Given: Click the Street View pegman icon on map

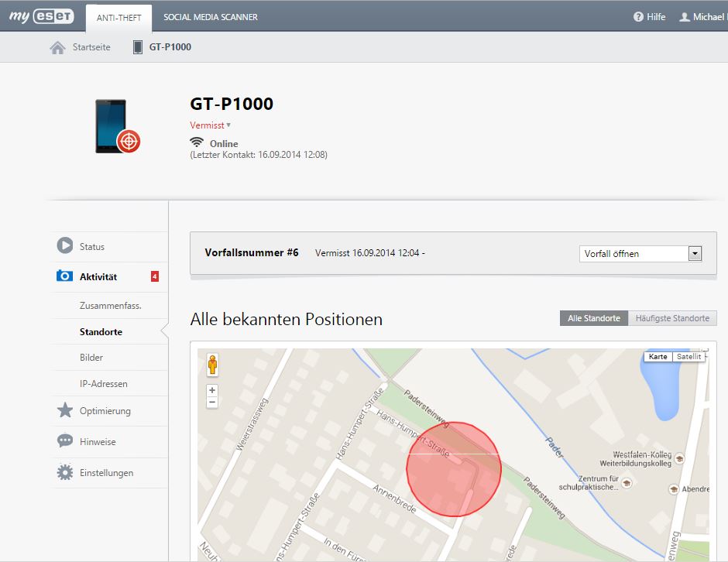Looking at the screenshot, I should coord(212,365).
